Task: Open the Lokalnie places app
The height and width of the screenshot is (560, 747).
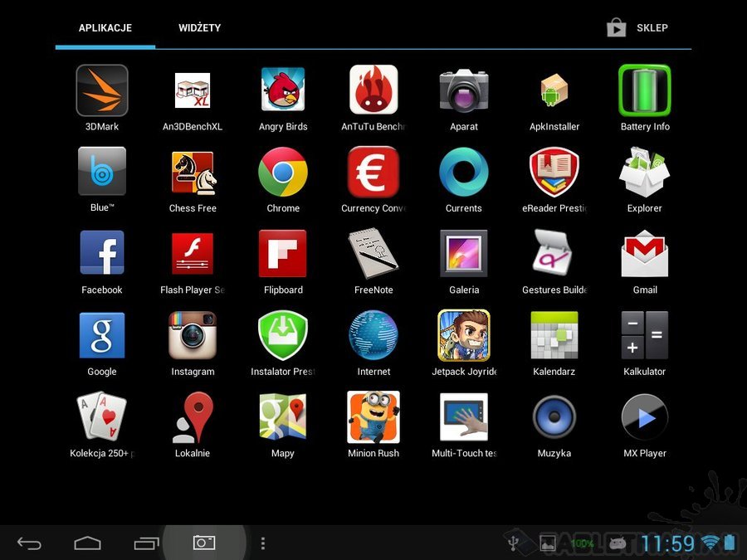Action: click(193, 417)
